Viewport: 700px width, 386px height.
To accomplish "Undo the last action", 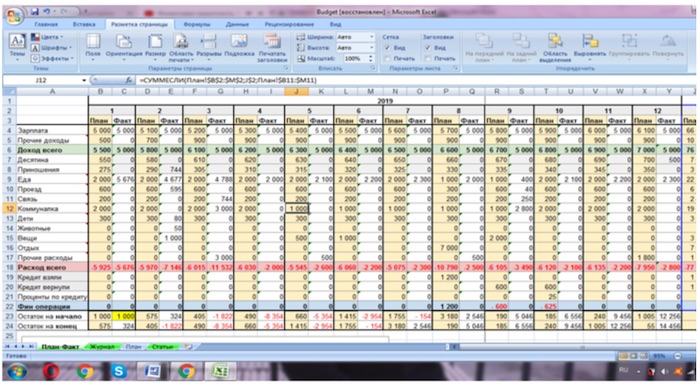I will tap(46, 12).
